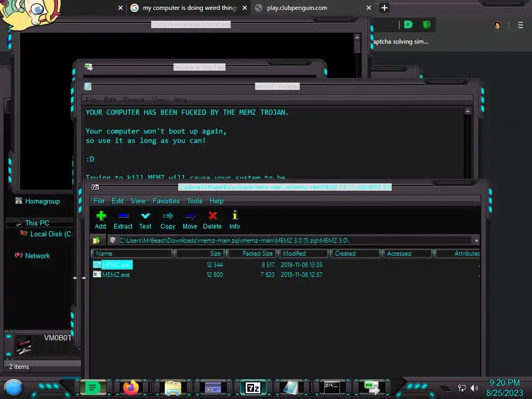The height and width of the screenshot is (399, 532).
Task: Click the VM0B0T computer thumbnail
Action: pos(24,345)
